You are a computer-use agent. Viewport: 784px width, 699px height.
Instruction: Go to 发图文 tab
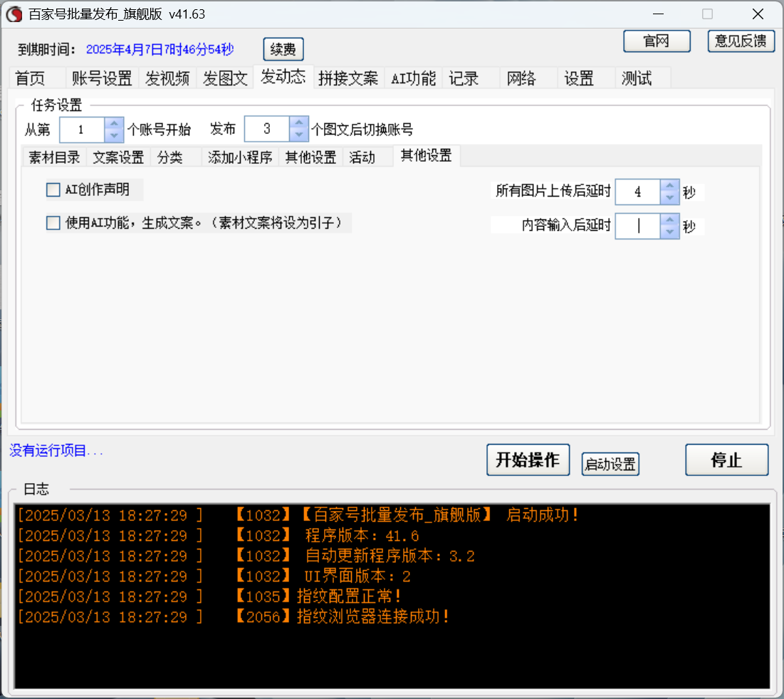tap(225, 78)
